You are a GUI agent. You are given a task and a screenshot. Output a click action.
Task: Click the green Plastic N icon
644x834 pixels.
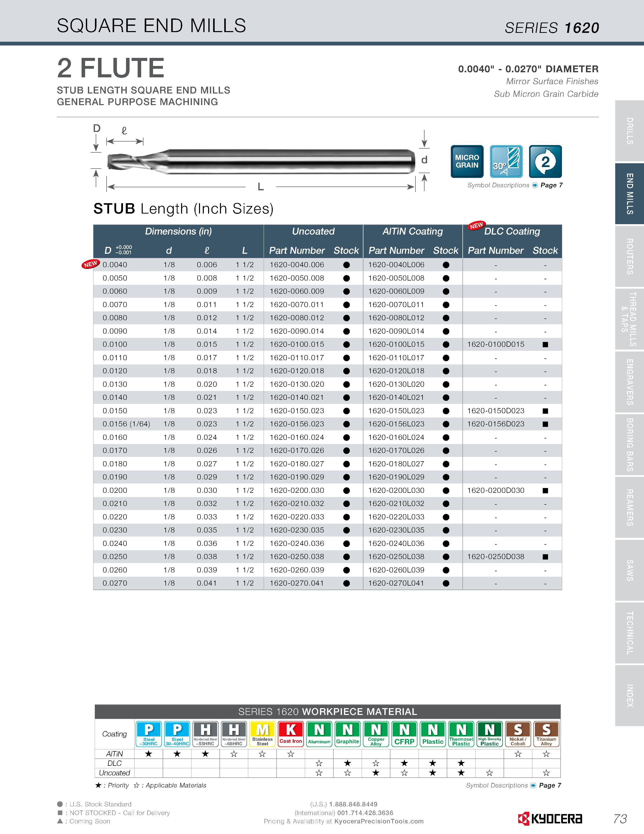(x=433, y=734)
